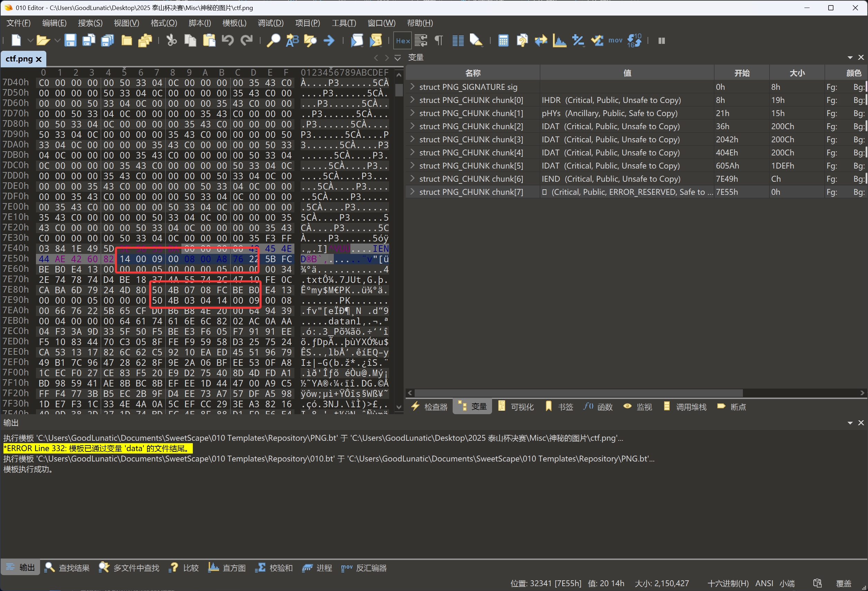The width and height of the screenshot is (868, 591).
Task: Click the hex operations plus-minus icon
Action: pyautogui.click(x=578, y=40)
